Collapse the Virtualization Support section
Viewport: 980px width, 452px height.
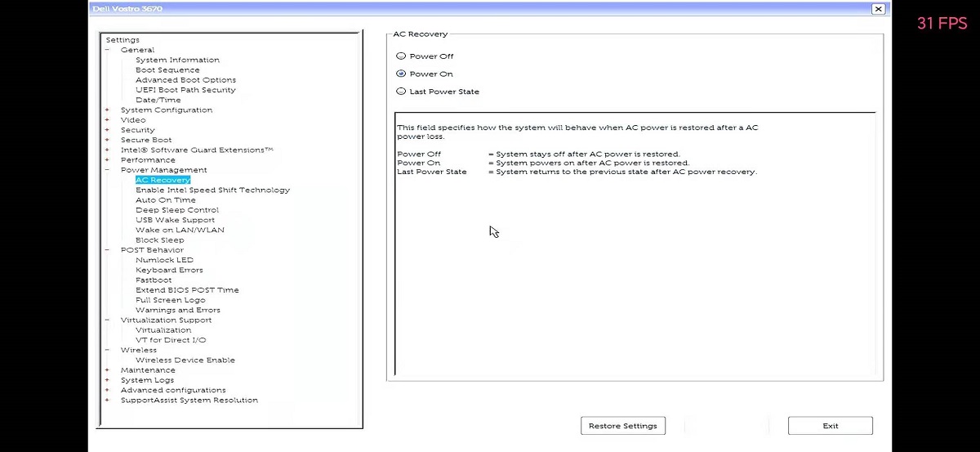click(x=106, y=320)
